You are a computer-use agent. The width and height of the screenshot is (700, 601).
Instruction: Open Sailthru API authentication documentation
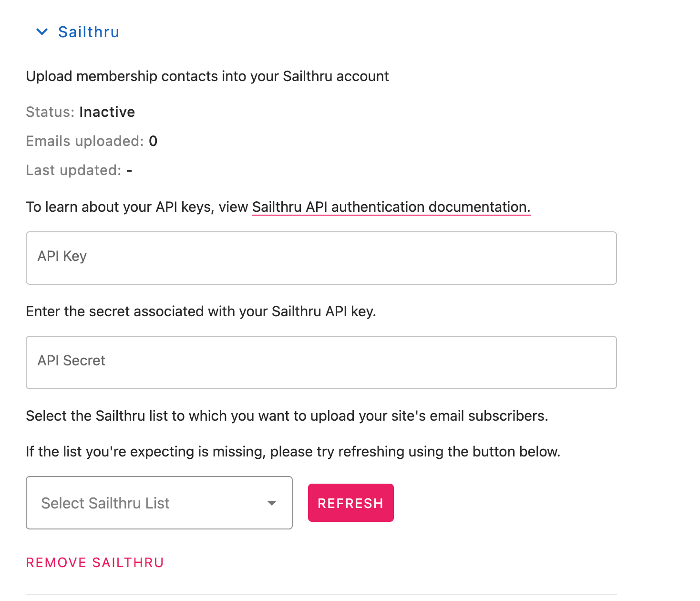click(x=391, y=207)
